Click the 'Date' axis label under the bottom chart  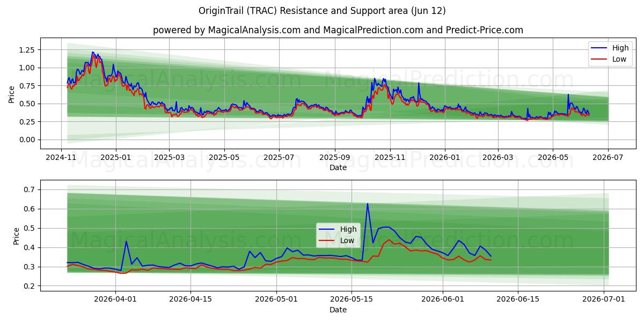(x=338, y=310)
